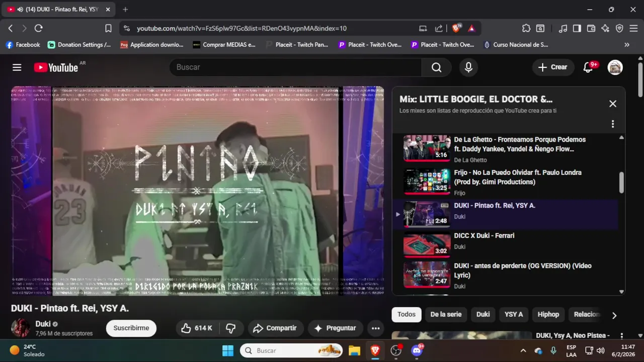Viewport: 644px width, 362px height.
Task: Open options for DUKI, Ysy A, Neo Pistea video
Action: [622, 336]
